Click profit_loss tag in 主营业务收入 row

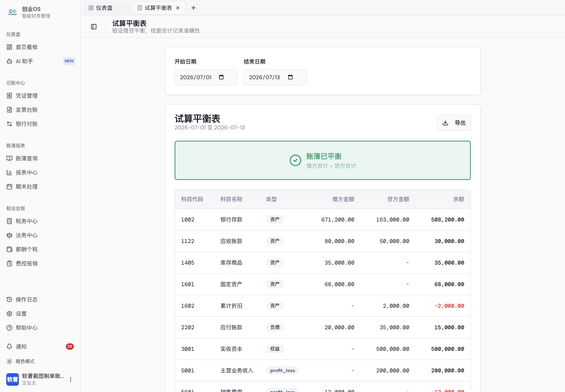[282, 370]
